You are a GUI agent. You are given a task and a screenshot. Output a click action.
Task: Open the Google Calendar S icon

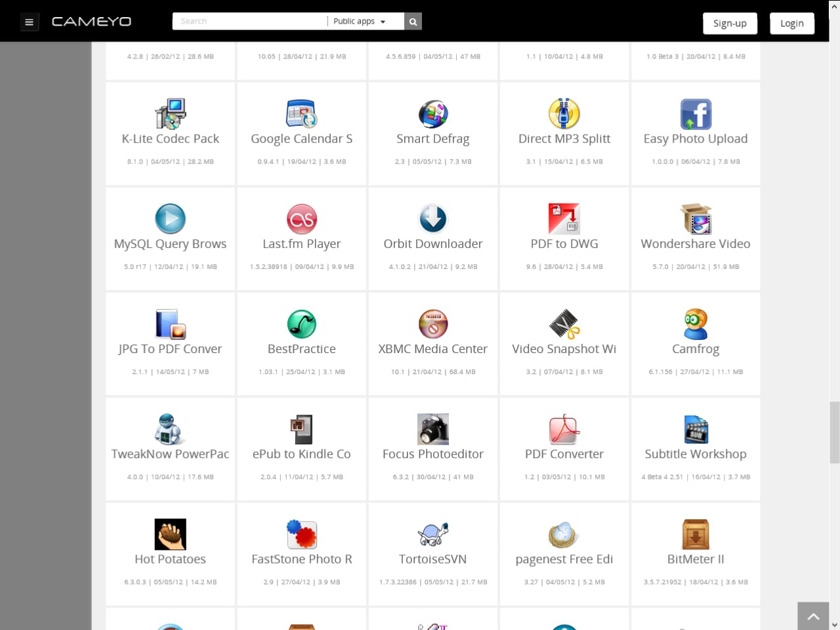[302, 114]
